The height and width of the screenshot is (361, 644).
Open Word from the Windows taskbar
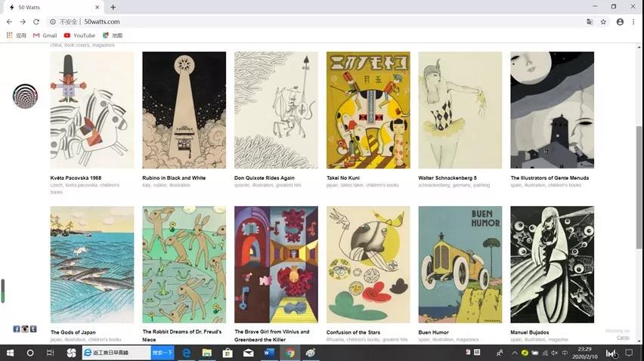[x=269, y=353]
